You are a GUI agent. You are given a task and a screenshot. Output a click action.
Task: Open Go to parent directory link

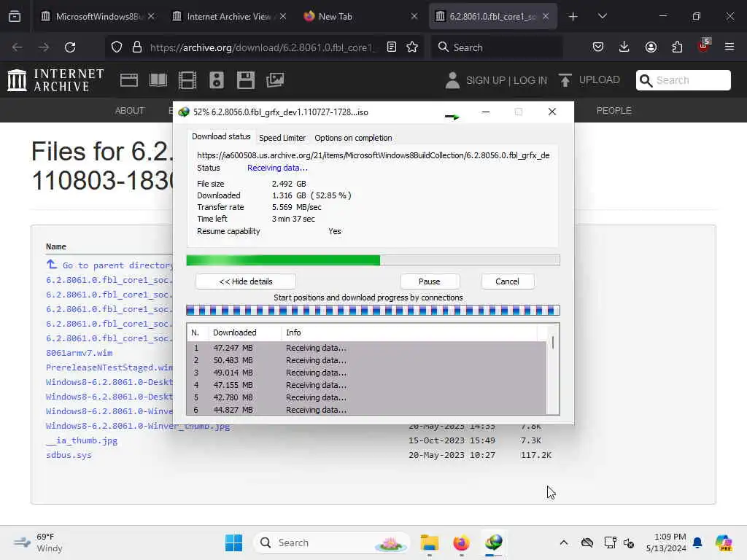117,265
